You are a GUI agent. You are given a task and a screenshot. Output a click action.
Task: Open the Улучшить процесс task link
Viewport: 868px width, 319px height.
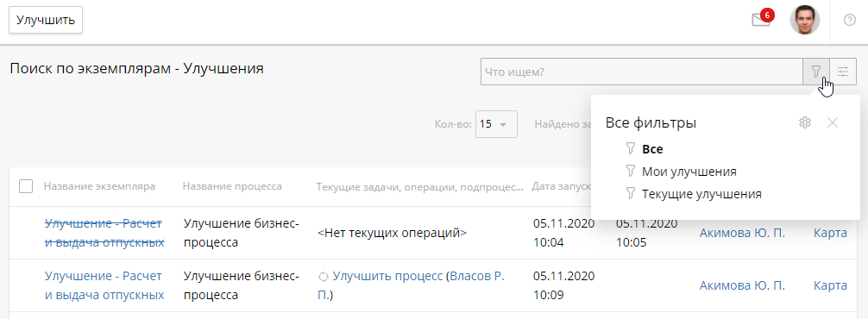[x=387, y=276]
